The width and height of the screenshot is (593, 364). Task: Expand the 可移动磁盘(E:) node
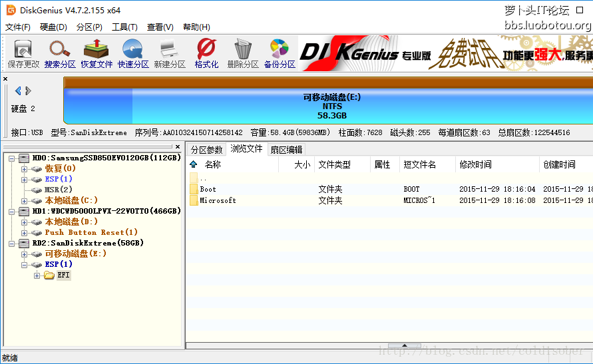24,254
